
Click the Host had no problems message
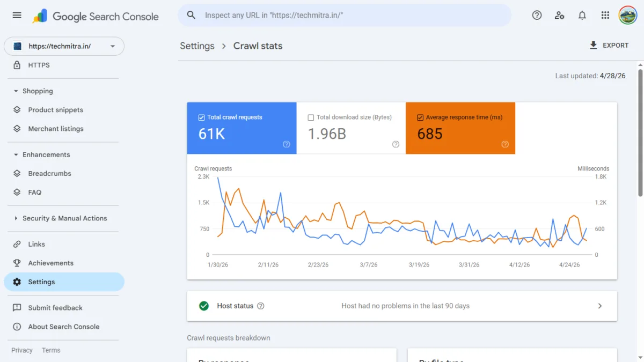(x=405, y=306)
